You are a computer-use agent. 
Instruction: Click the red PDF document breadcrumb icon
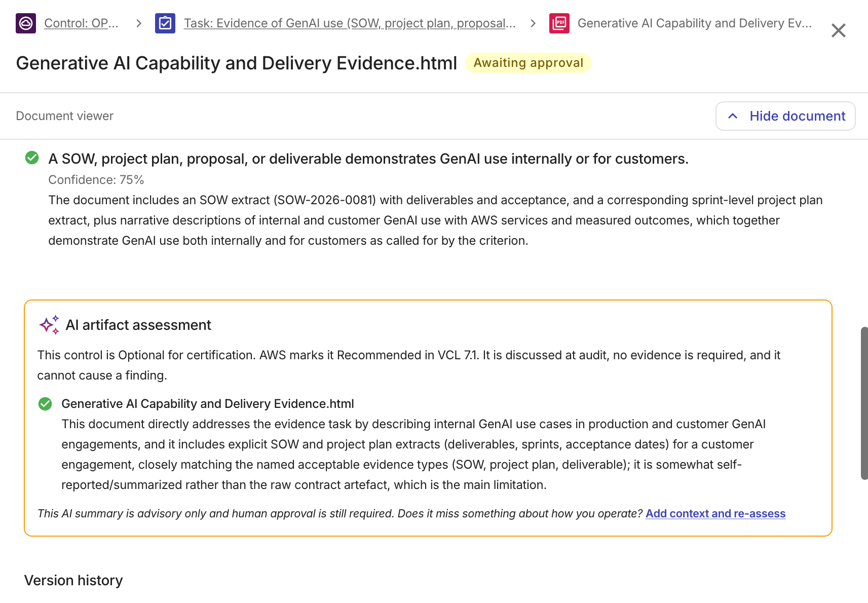pos(559,23)
